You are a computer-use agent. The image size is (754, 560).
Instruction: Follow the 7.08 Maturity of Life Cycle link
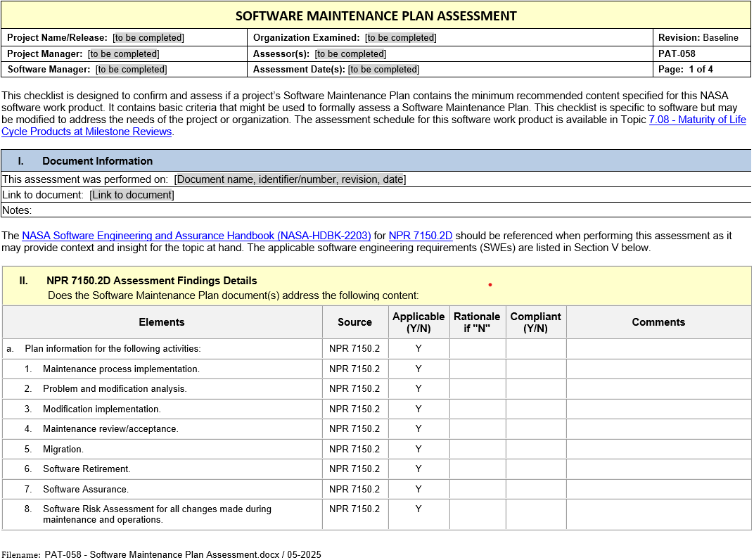(x=696, y=120)
